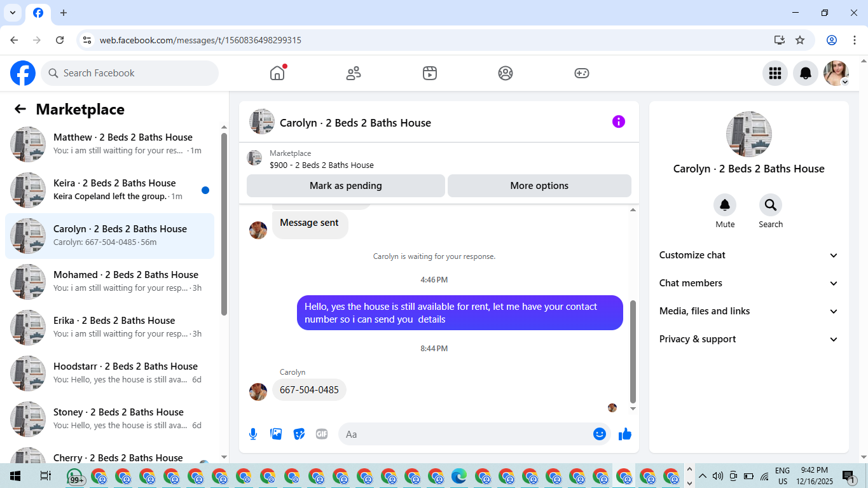
Task: Open the Friends icon in top navigation
Action: [x=354, y=73]
